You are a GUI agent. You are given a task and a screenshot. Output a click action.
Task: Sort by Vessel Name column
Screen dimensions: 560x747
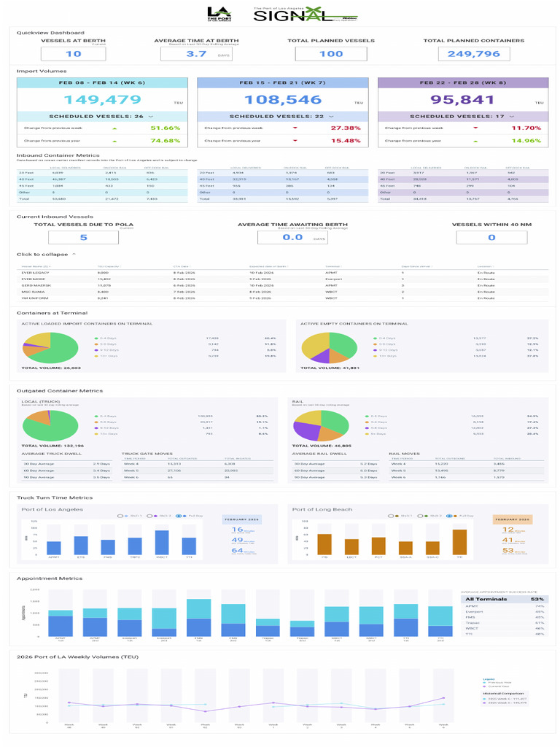(x=36, y=266)
